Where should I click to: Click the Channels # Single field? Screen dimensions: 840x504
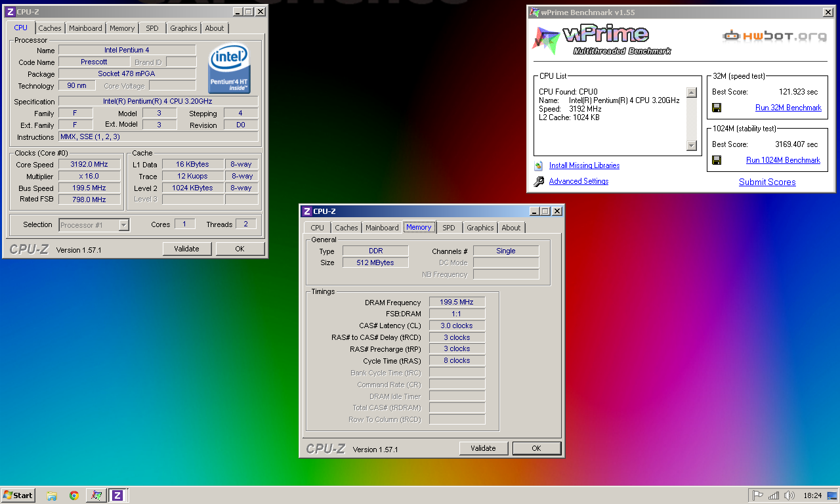(x=506, y=251)
